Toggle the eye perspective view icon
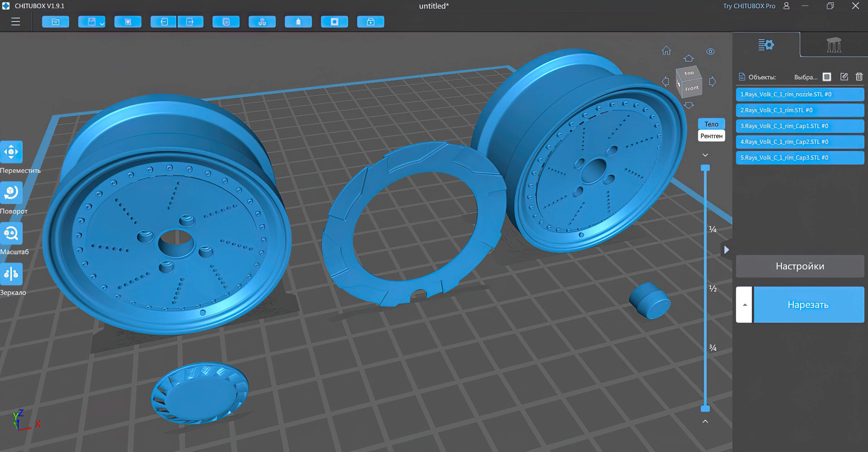The width and height of the screenshot is (868, 452). 710,51
